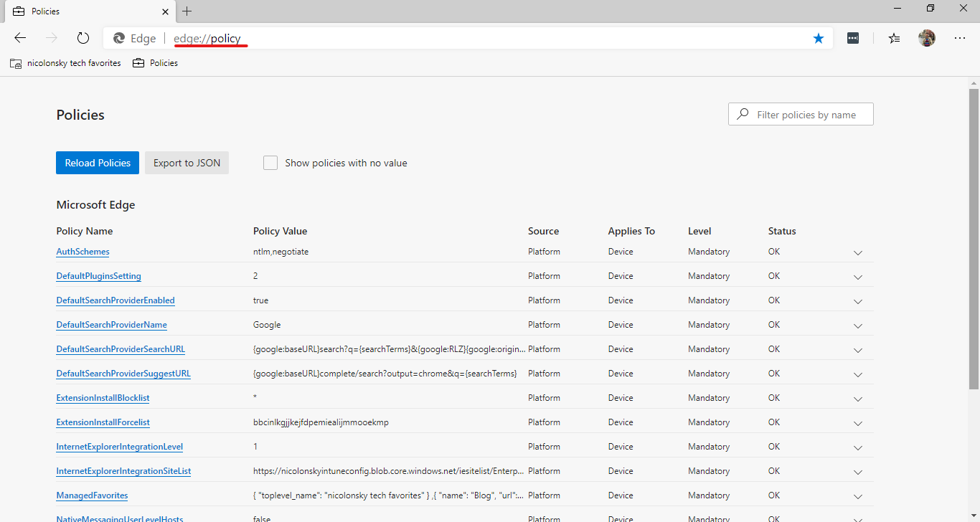Screen dimensions: 980x522
Task: Toggle the favorite star in address bar
Action: 819,39
